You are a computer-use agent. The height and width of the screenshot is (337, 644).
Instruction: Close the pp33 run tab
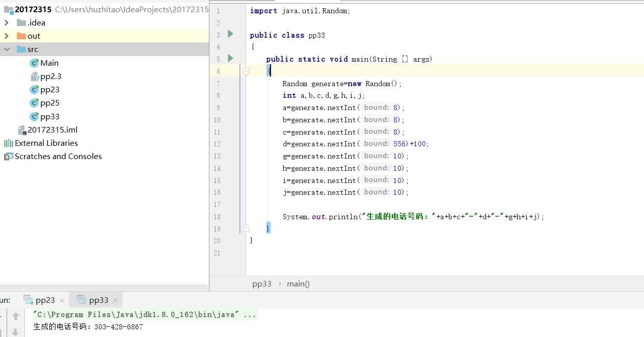[115, 301]
